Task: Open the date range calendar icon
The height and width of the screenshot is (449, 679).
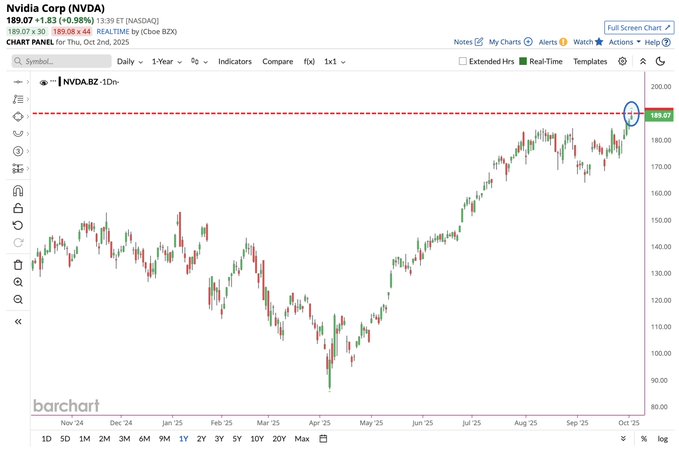Action: point(323,439)
